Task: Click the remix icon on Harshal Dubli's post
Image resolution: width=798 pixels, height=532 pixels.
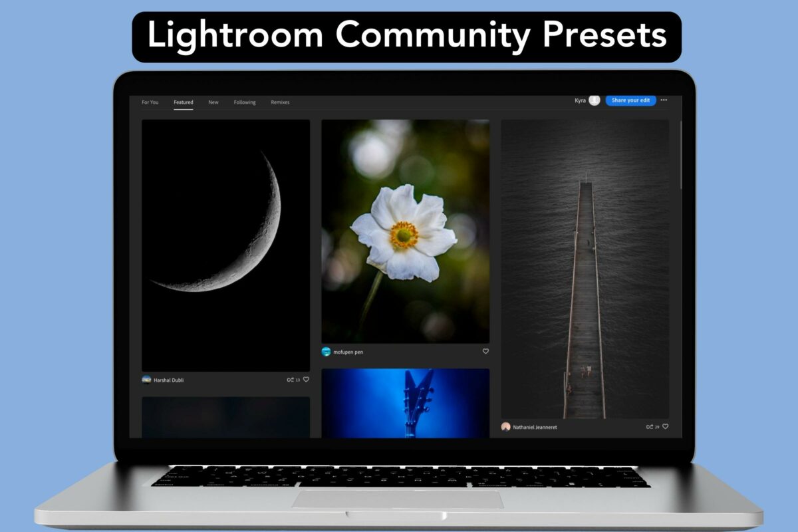Action: (x=291, y=380)
